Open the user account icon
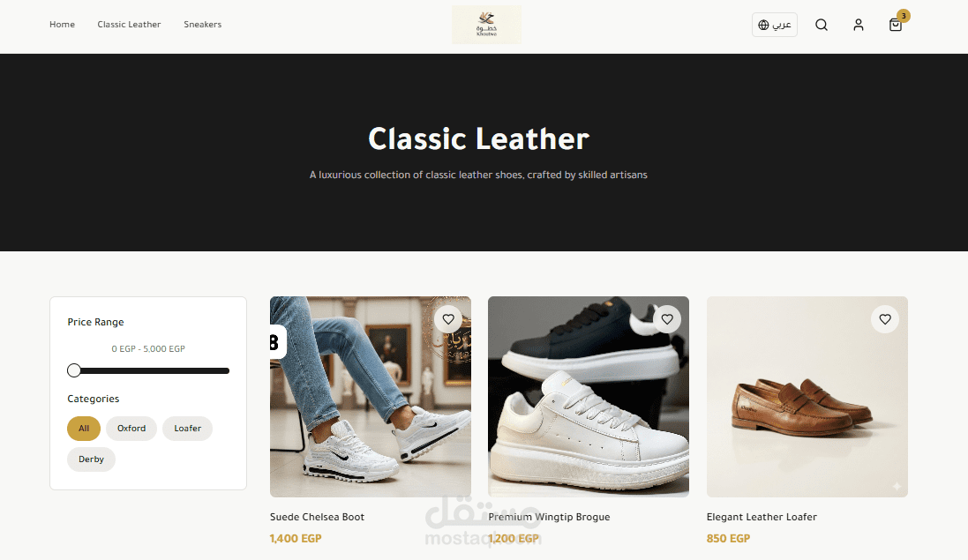 [x=858, y=25]
